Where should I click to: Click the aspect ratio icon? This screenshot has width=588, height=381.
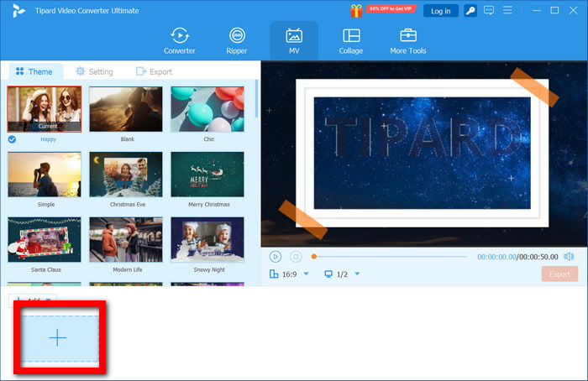pyautogui.click(x=274, y=274)
